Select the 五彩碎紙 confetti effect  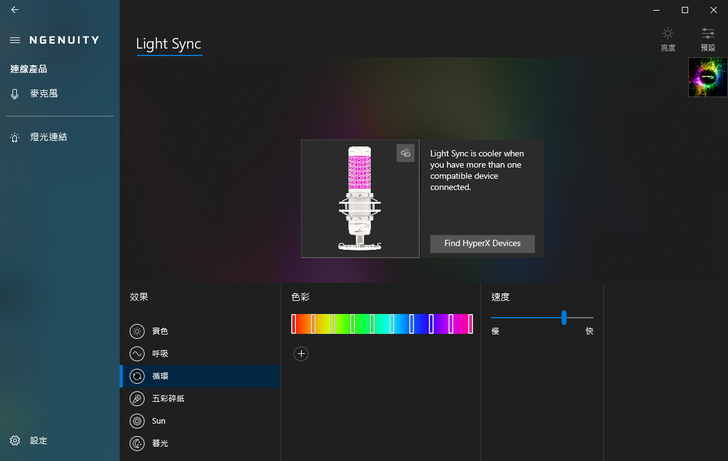[x=168, y=398]
